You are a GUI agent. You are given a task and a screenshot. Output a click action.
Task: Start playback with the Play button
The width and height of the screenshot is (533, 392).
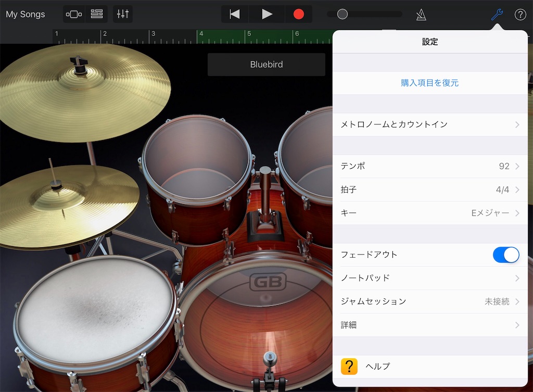[x=267, y=14]
